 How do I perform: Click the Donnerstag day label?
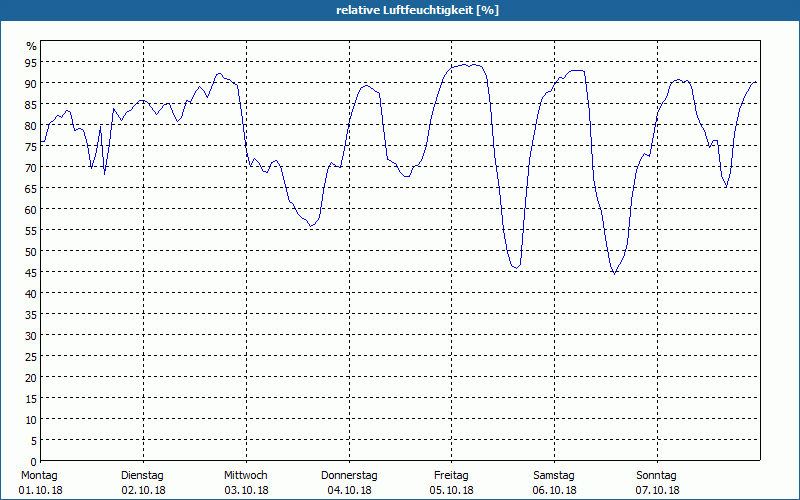[x=349, y=476]
